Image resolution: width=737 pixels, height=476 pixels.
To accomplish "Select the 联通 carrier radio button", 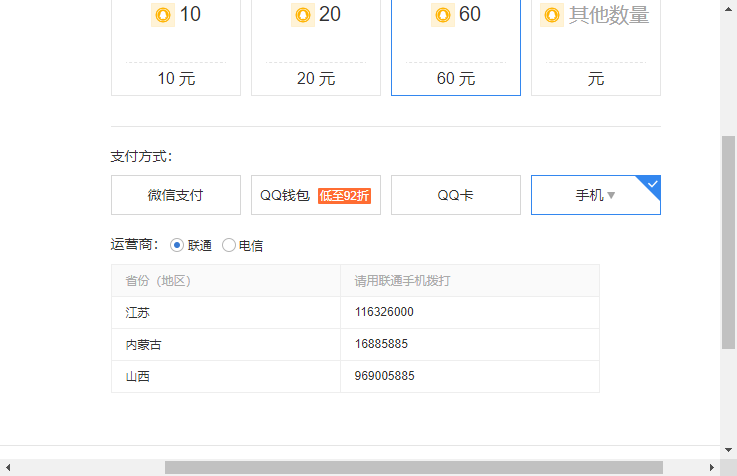I will [177, 245].
